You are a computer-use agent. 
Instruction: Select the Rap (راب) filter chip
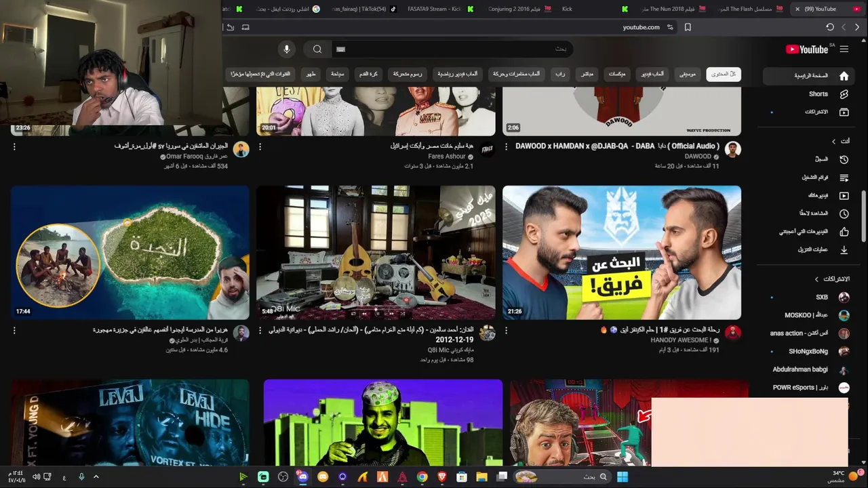[x=560, y=74]
